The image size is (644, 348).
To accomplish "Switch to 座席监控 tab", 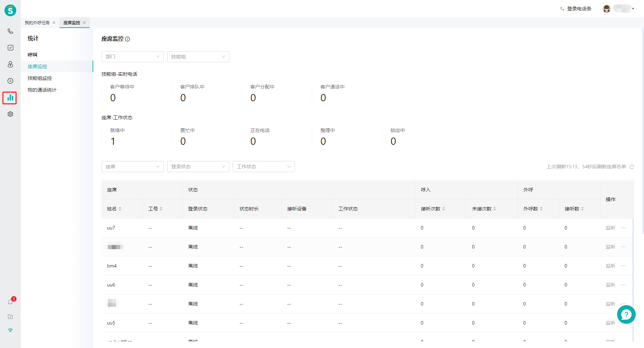I will [x=72, y=23].
